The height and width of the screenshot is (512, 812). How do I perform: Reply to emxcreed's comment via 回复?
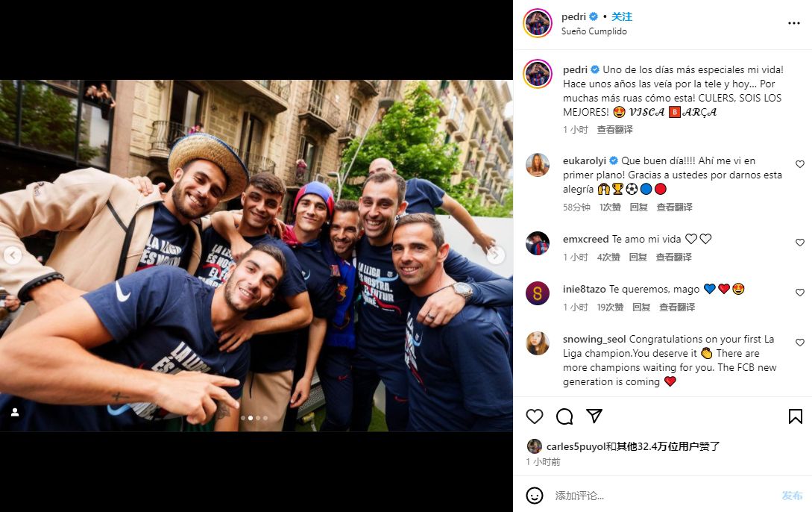pyautogui.click(x=638, y=257)
